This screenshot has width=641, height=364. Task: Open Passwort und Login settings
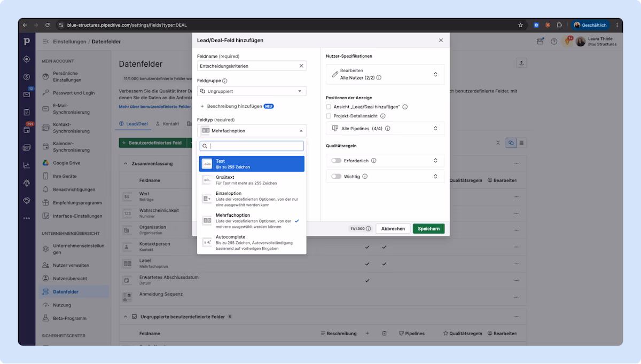click(x=74, y=93)
